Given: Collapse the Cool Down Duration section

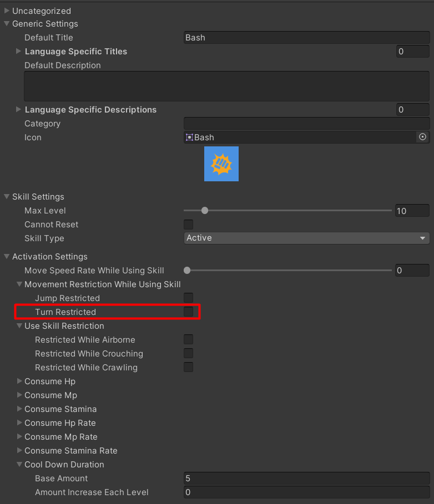Looking at the screenshot, I should (18, 465).
